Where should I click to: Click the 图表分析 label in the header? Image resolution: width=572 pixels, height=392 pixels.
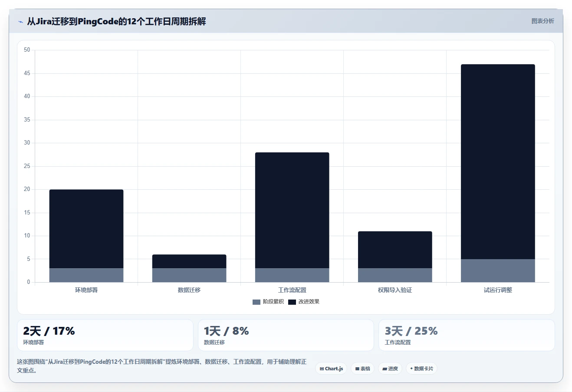(543, 21)
